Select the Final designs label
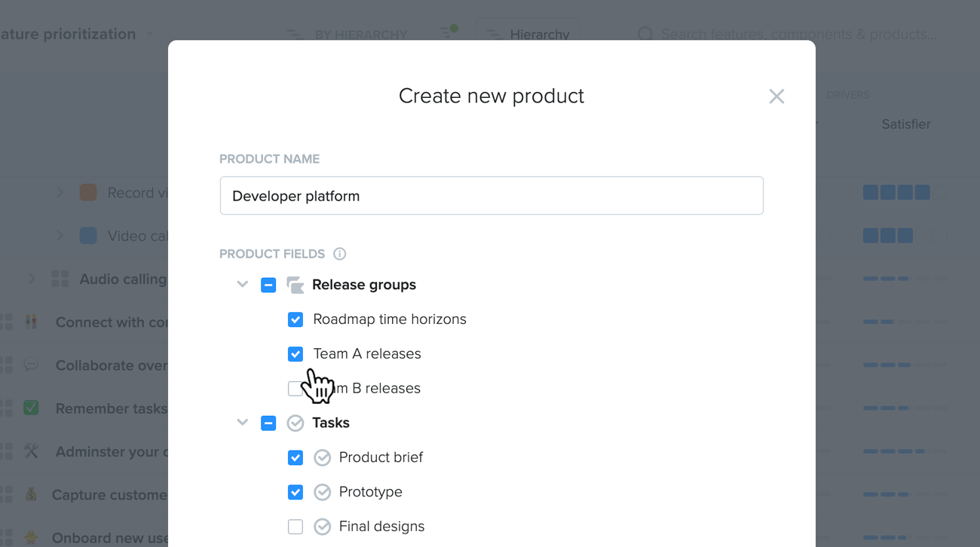Screen dimensions: 980x547 (x=381, y=527)
